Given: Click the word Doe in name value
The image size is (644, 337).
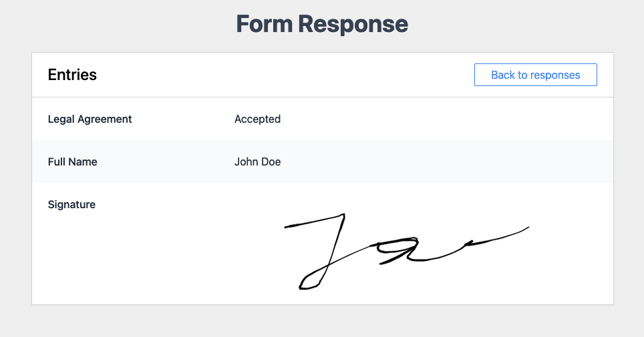Looking at the screenshot, I should click(x=271, y=161).
